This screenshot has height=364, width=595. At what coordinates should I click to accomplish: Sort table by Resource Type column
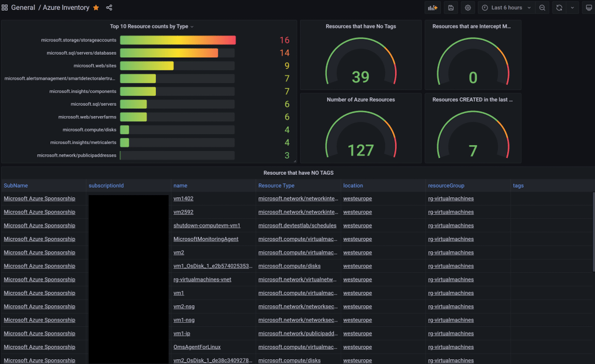[276, 186]
